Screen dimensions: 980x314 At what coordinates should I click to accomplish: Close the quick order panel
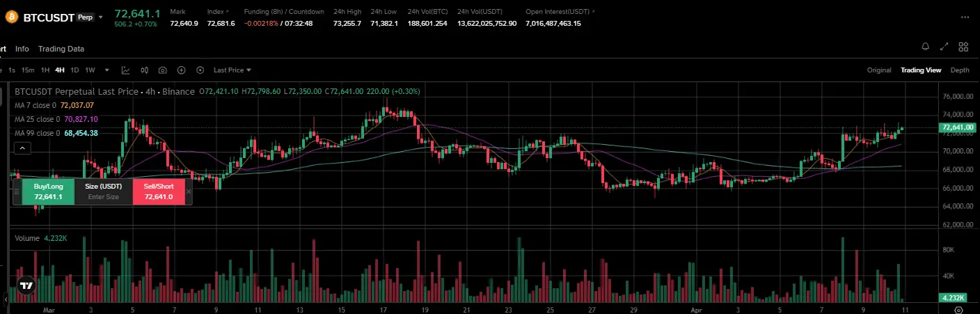click(189, 191)
